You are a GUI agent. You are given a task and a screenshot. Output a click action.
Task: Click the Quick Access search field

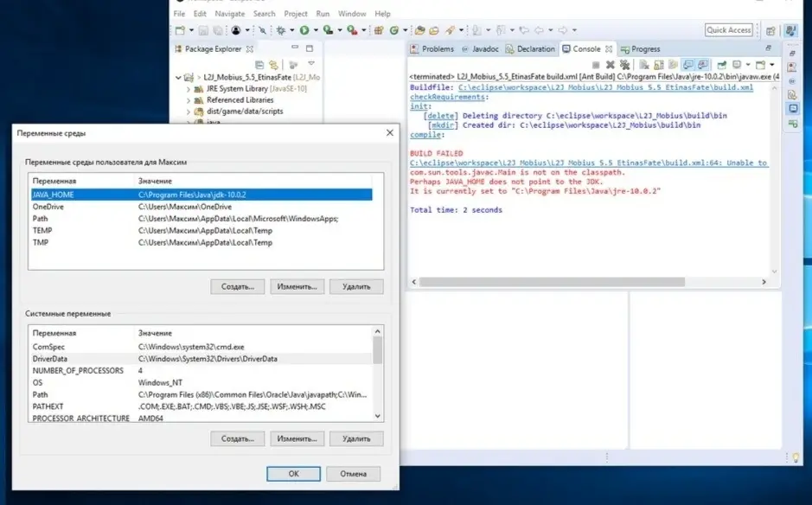click(729, 30)
